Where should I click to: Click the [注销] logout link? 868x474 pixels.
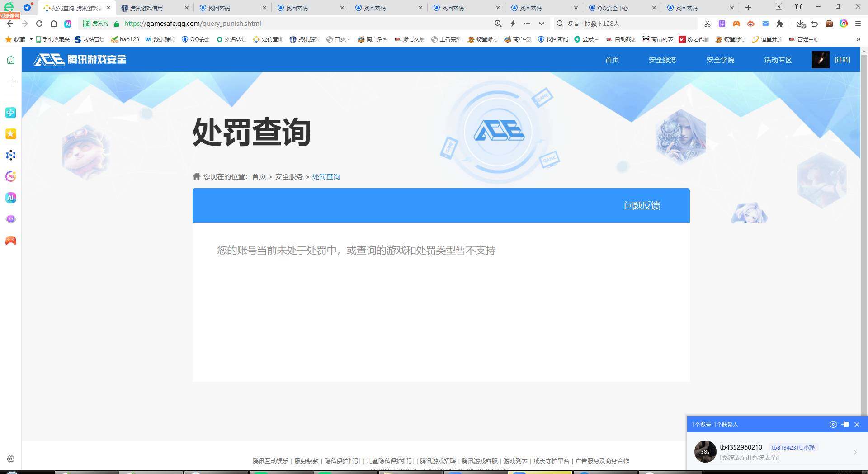(842, 60)
